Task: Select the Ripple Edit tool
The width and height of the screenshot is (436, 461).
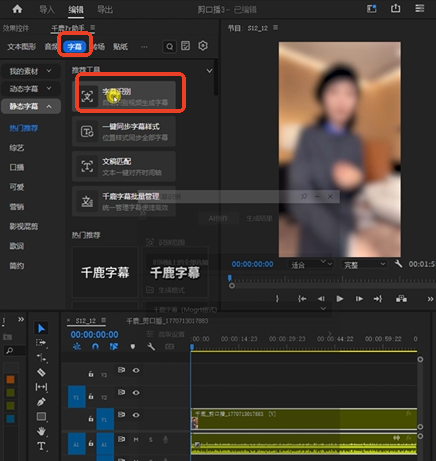Action: pos(41,358)
